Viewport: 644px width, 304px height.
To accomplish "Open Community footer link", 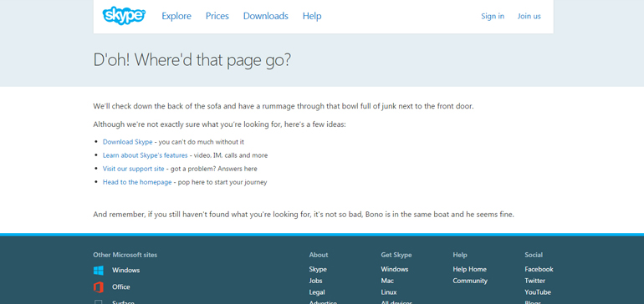I will 470,281.
